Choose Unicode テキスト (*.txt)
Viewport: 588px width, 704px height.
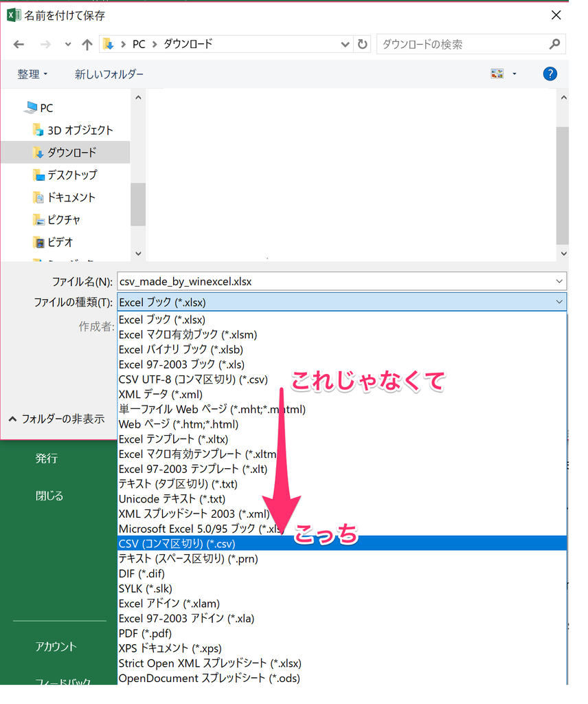coord(342,499)
